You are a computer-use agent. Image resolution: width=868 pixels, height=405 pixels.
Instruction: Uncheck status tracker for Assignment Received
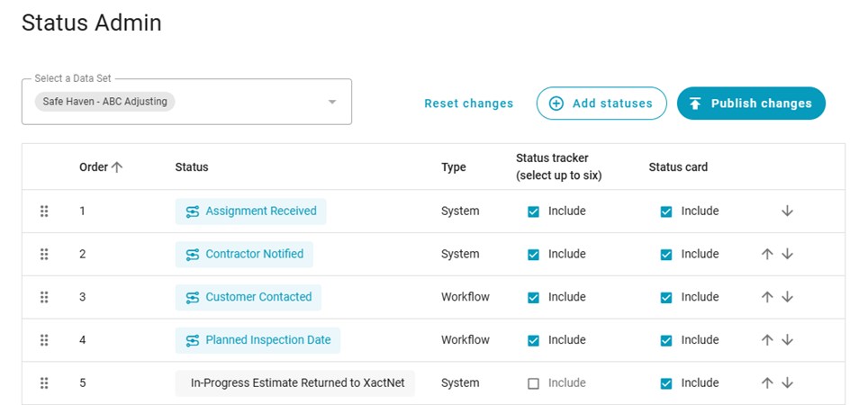533,211
